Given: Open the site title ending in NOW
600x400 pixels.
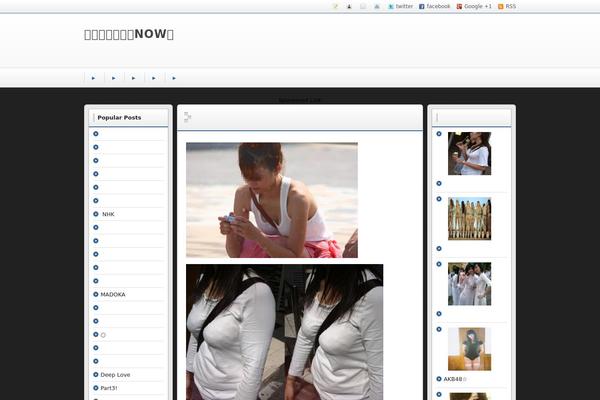Looking at the screenshot, I should point(129,34).
